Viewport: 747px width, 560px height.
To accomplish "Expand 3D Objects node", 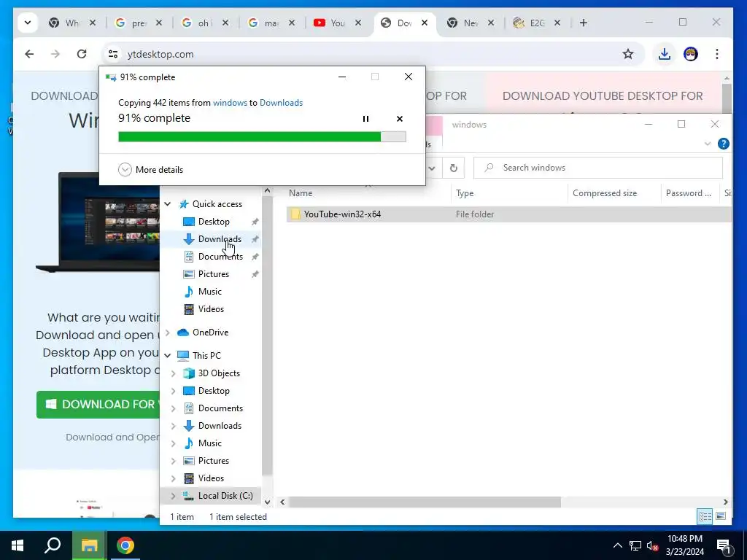I will [174, 373].
